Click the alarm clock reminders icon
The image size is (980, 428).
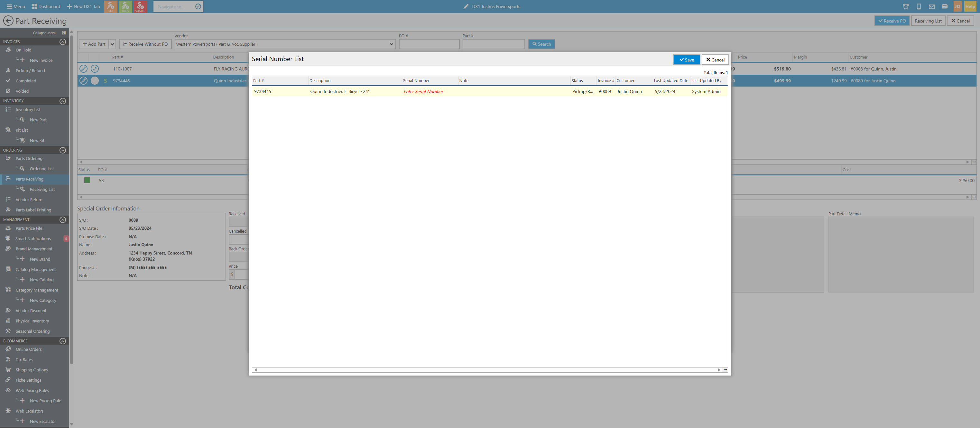tap(906, 6)
